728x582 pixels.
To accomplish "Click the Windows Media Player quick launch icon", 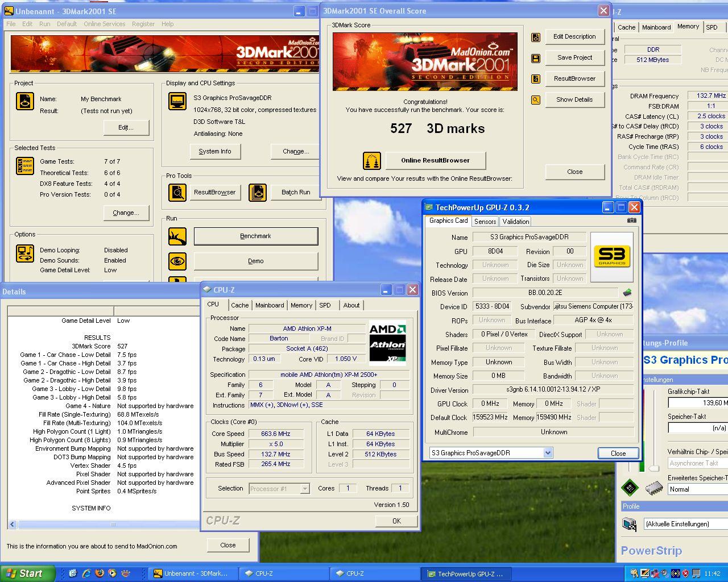I will pyautogui.click(x=112, y=573).
